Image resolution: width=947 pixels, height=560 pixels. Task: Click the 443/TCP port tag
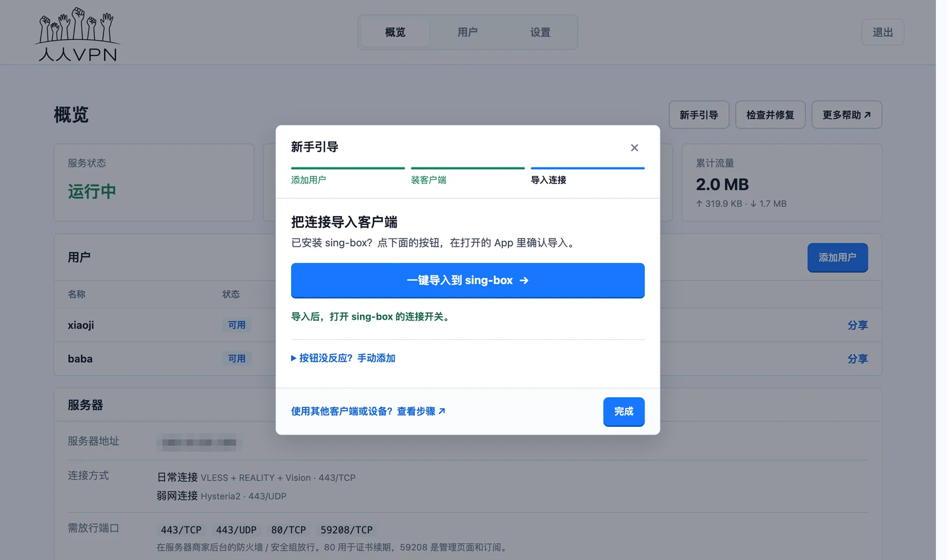point(181,530)
